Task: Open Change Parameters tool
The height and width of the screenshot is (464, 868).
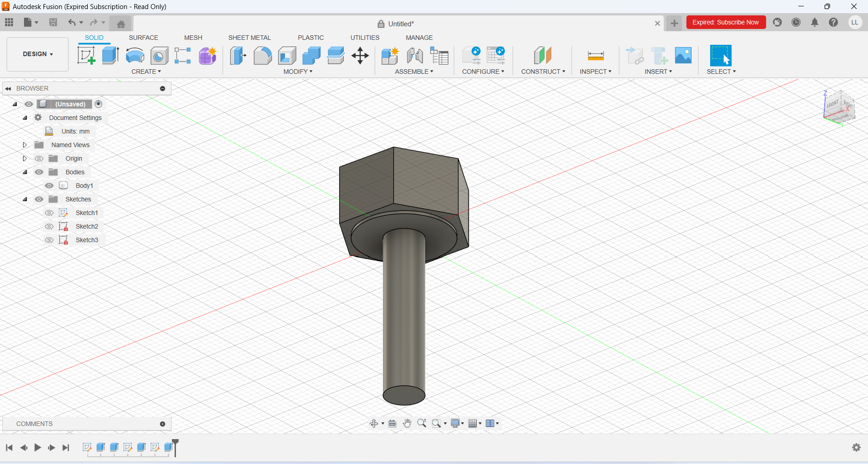Action: tap(471, 56)
